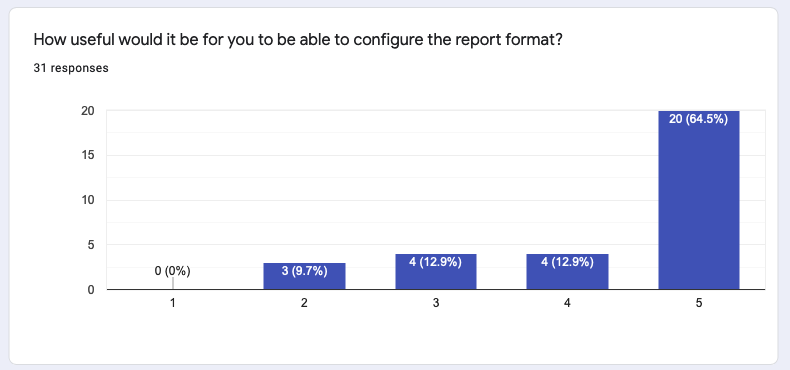Click the y-axis value '10'
Screen dimensions: 790x370
[x=88, y=200]
